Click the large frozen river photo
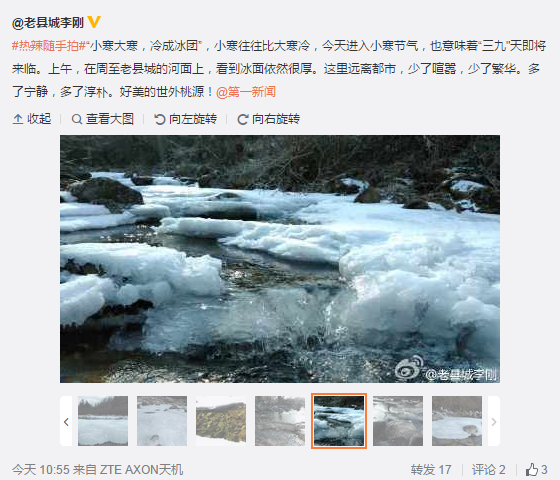The width and height of the screenshot is (560, 480). 280,259
